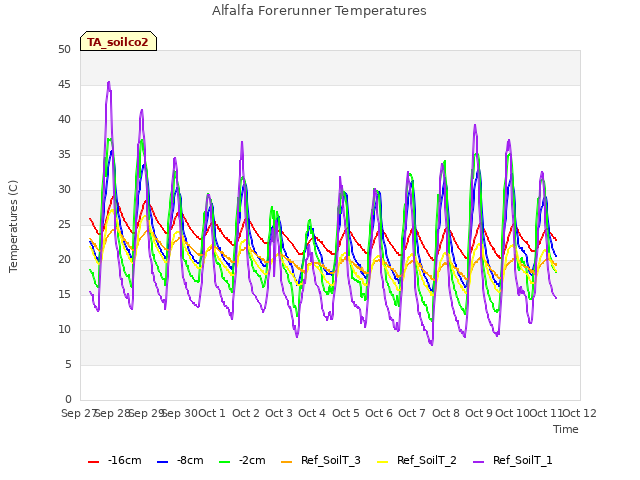Click the y-axis tick label 40
This screenshot has width=640, height=480.
[64, 120]
